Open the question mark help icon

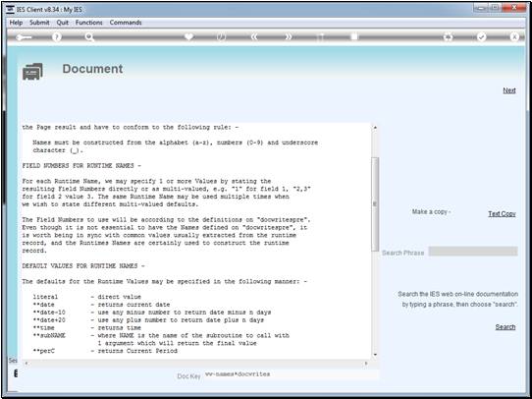click(57, 37)
